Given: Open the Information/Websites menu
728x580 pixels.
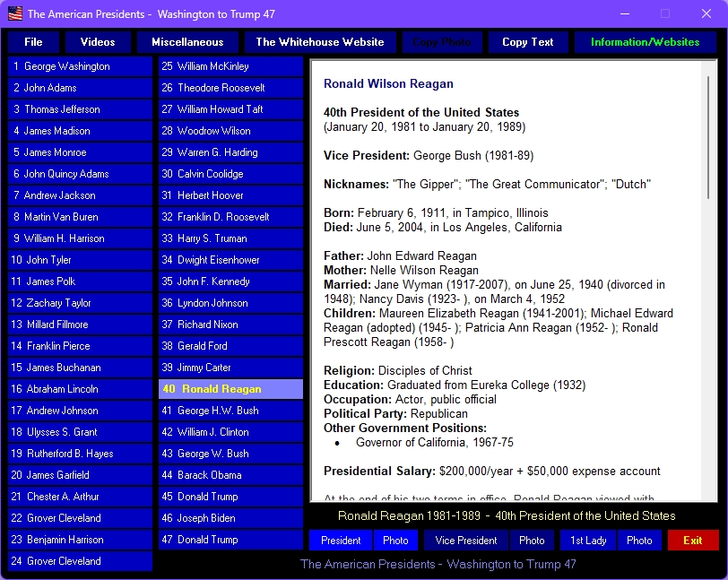Looking at the screenshot, I should tap(645, 42).
